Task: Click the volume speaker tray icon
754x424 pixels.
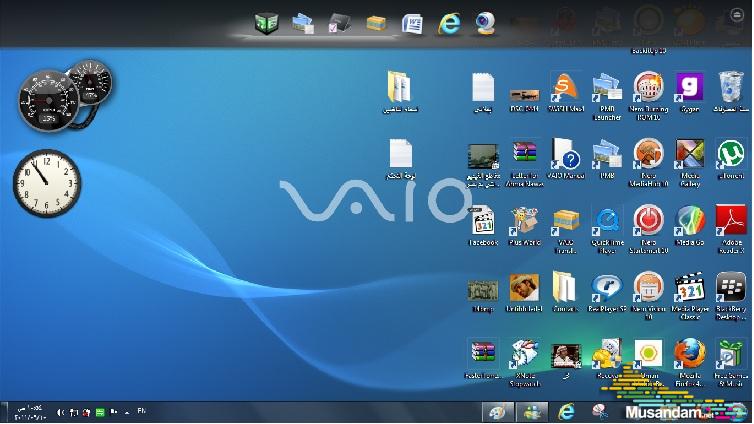Action: coord(60,412)
